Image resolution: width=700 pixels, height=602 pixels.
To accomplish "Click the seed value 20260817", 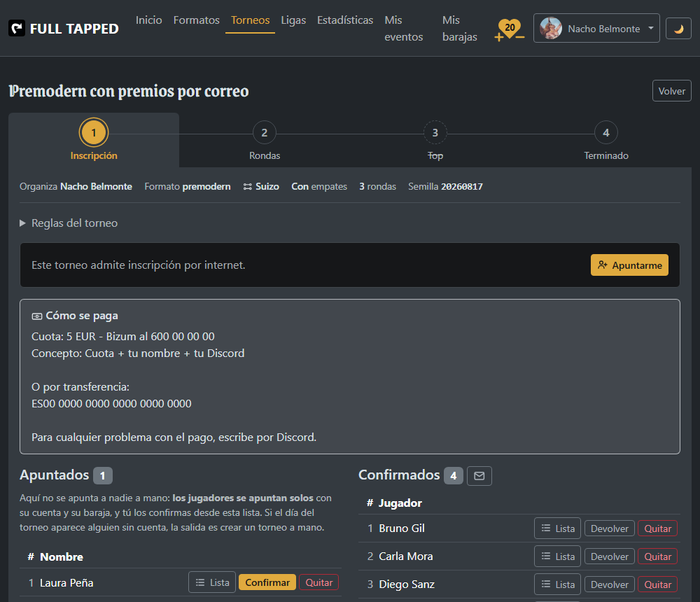I will [x=462, y=187].
